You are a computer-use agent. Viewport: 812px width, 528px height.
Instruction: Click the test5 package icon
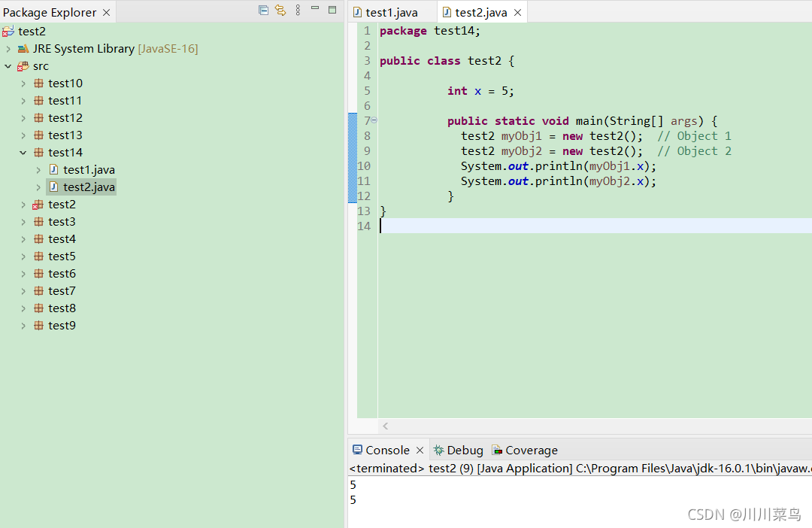click(38, 256)
